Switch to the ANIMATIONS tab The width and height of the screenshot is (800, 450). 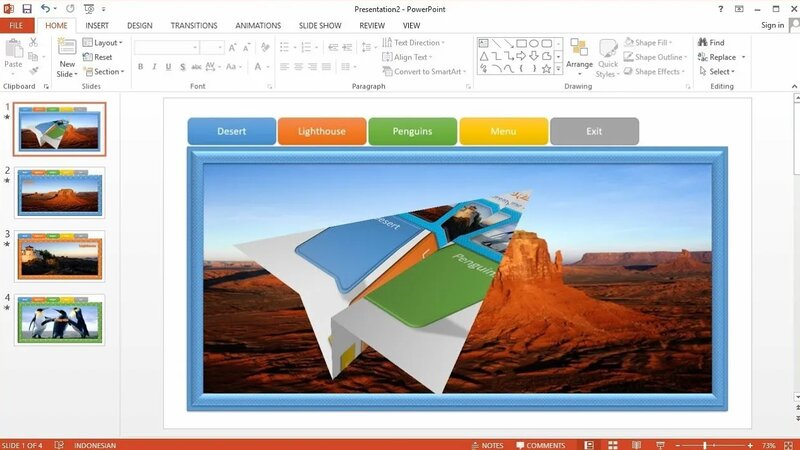[x=258, y=25]
